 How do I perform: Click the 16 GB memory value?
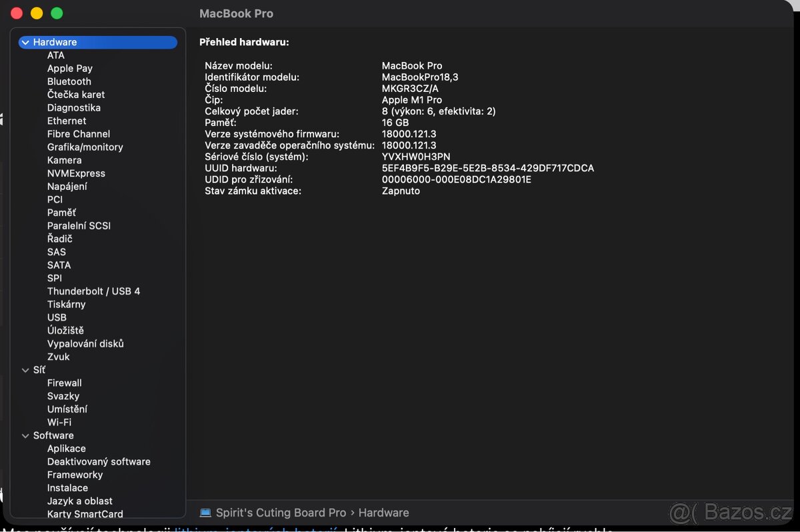[395, 123]
